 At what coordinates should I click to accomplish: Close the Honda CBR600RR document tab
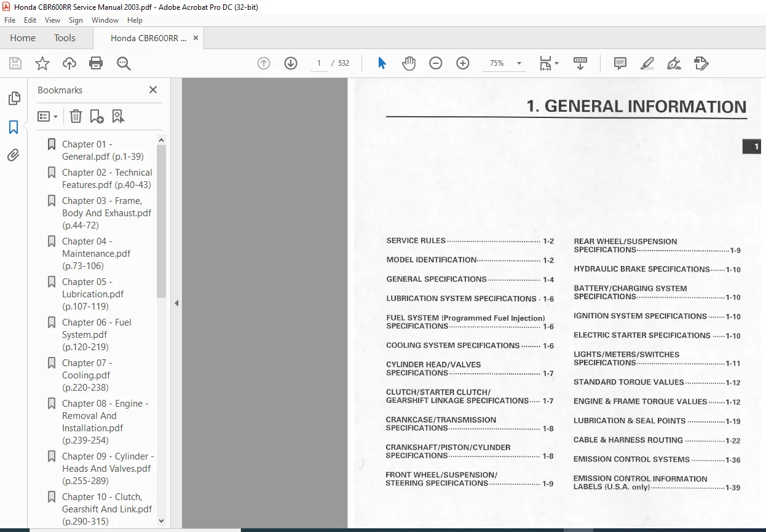pos(195,38)
